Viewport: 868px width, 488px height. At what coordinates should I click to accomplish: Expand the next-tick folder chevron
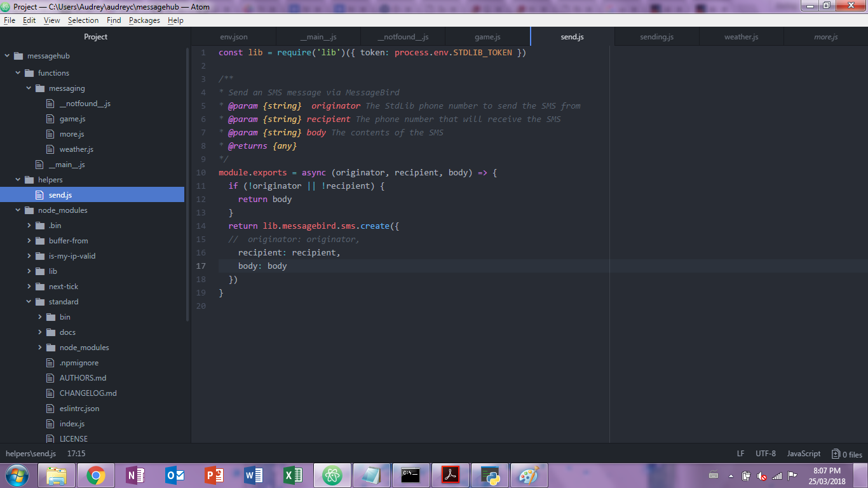pos(29,287)
